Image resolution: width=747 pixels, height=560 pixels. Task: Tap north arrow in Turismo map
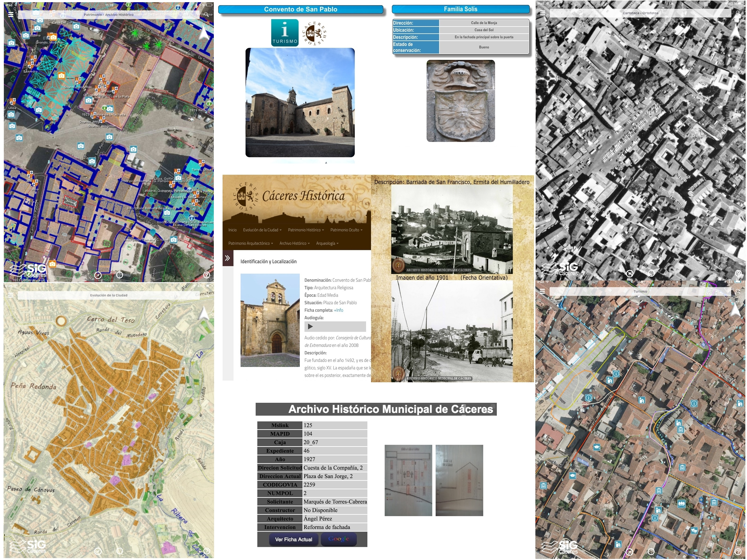click(736, 310)
